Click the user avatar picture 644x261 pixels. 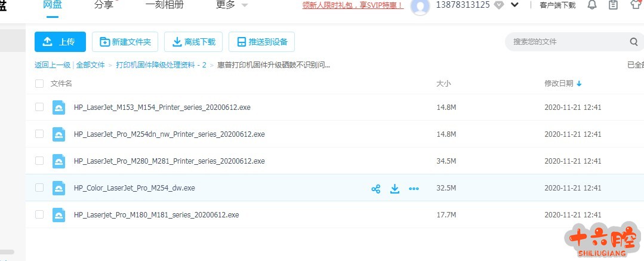[420, 6]
